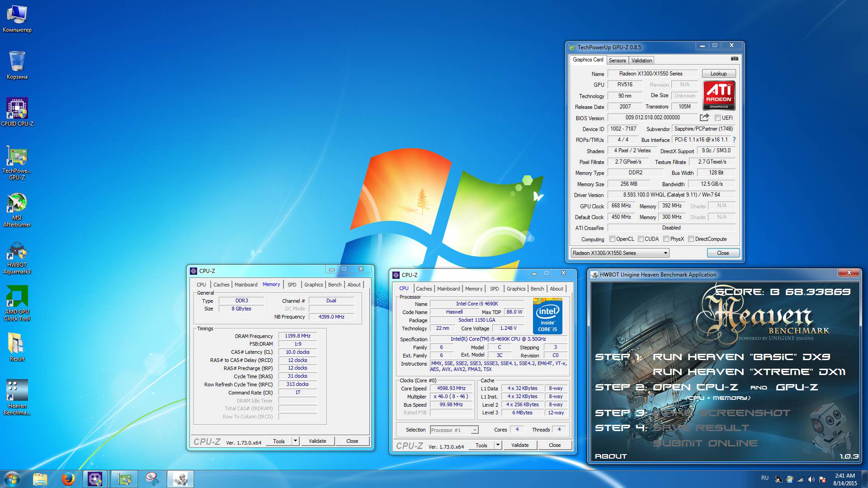
Task: Click the network tray icon
Action: [x=800, y=479]
